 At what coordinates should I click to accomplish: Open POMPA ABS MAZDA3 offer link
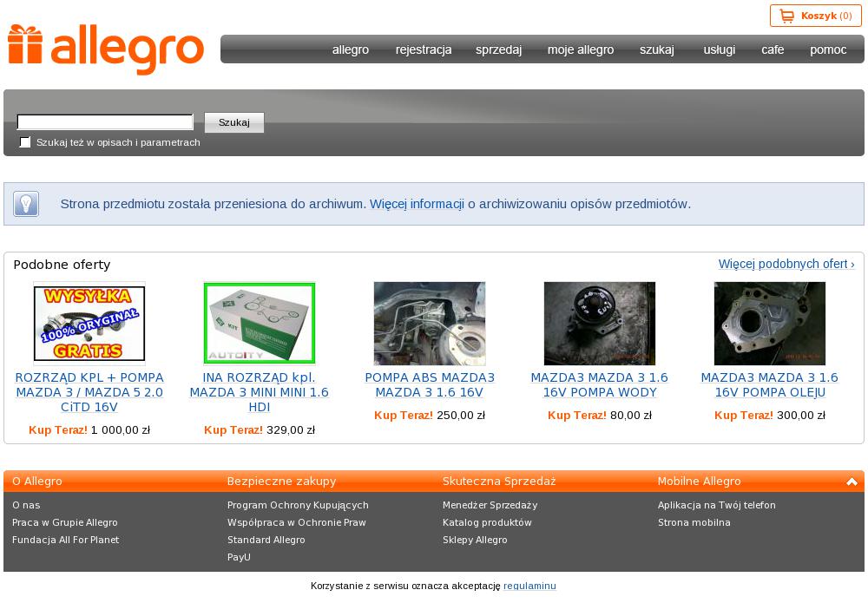point(430,385)
